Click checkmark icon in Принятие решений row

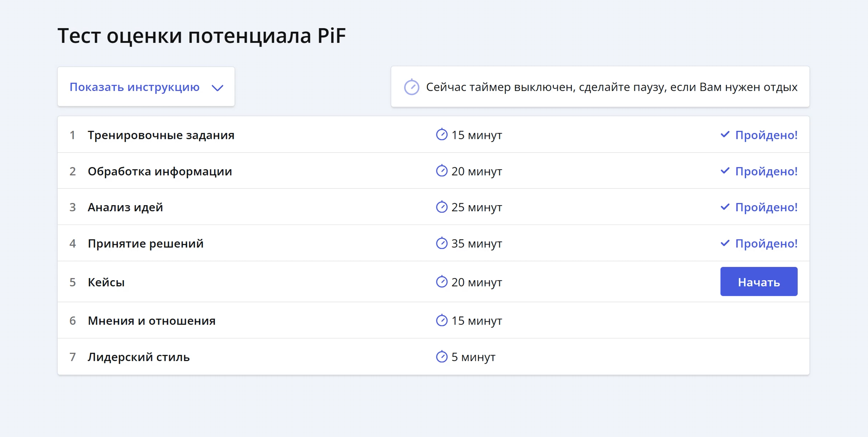click(x=725, y=243)
